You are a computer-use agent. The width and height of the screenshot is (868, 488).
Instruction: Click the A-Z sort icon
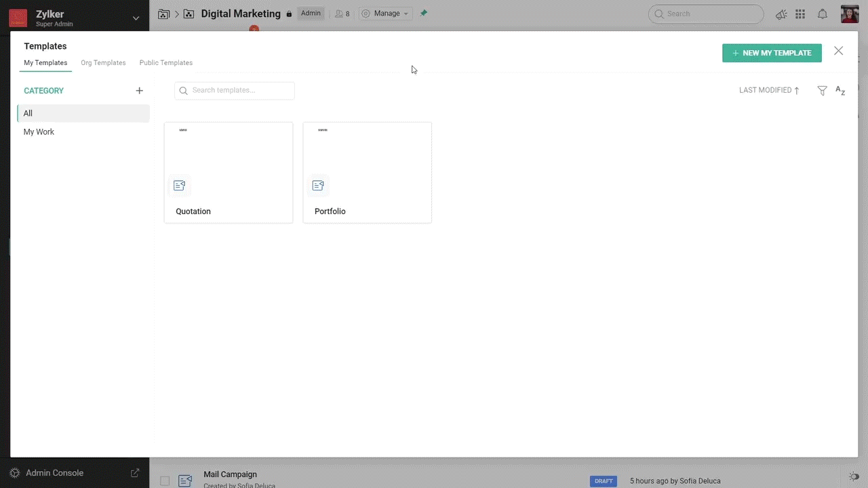pos(840,91)
